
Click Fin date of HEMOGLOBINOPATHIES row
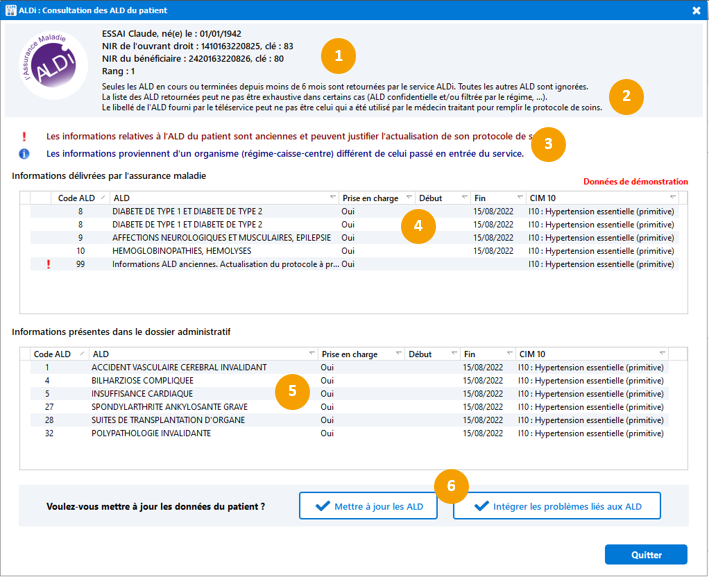[493, 251]
